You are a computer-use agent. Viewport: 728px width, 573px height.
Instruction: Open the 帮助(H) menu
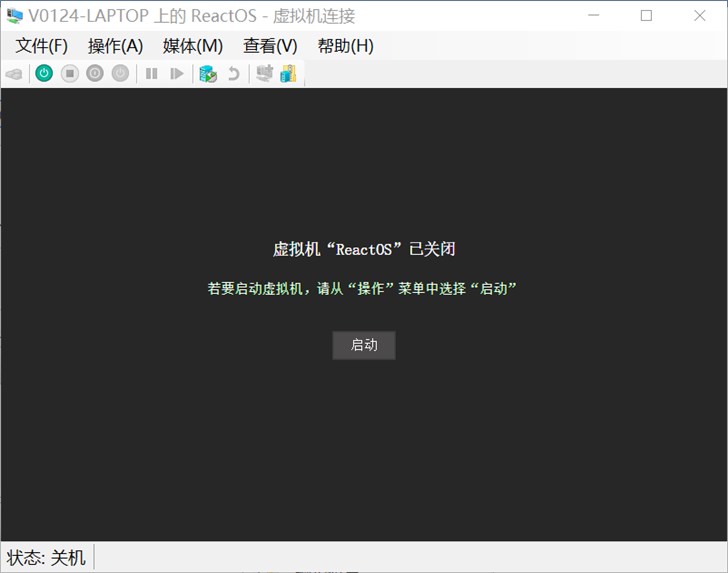click(345, 46)
